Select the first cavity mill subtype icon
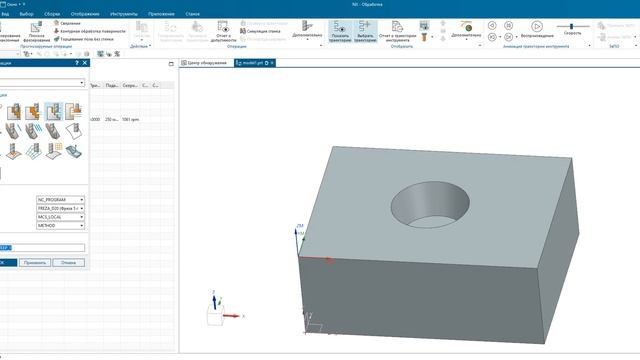Image resolution: width=640 pixels, height=360 pixels. tap(14, 111)
